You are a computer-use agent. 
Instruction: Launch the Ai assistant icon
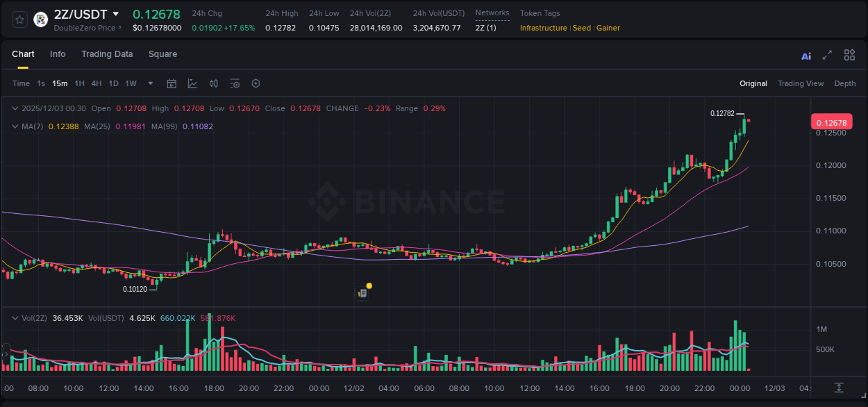tap(806, 55)
